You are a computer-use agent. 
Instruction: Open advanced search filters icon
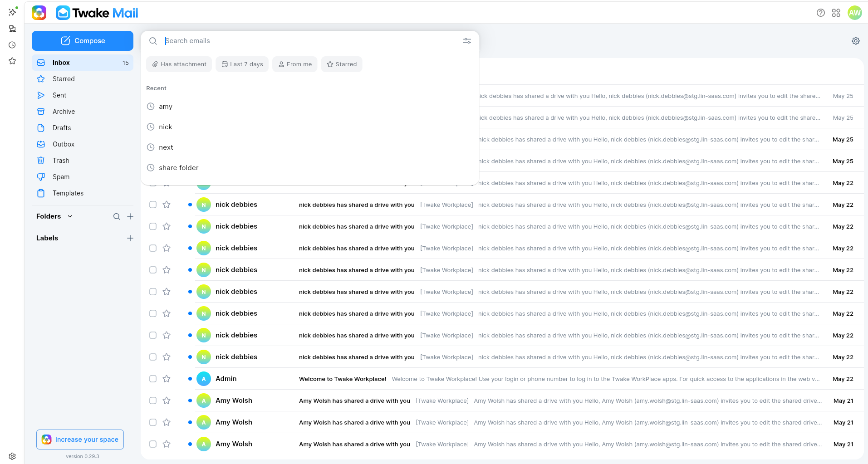click(x=467, y=41)
